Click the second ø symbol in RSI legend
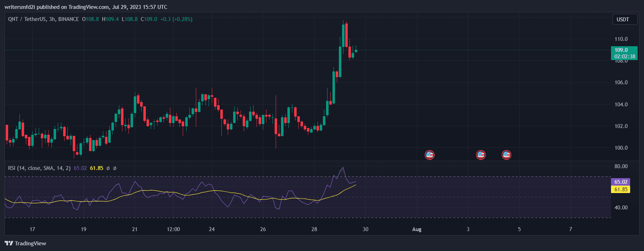The image size is (644, 251). pos(115,168)
